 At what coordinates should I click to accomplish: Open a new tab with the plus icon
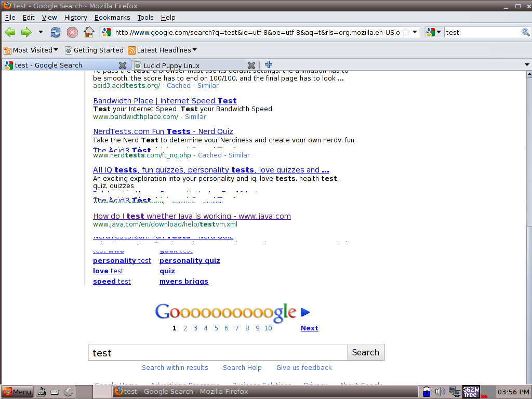[x=269, y=64]
